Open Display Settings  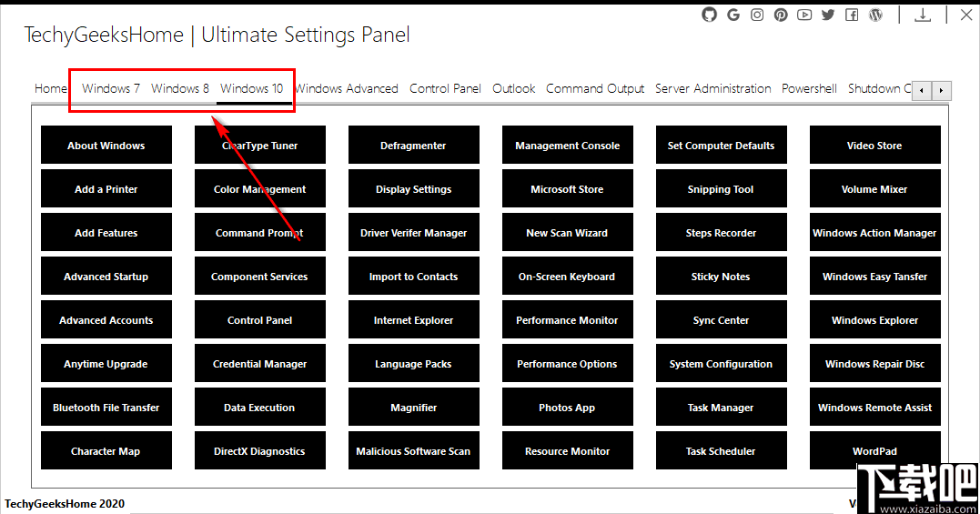[x=414, y=188]
